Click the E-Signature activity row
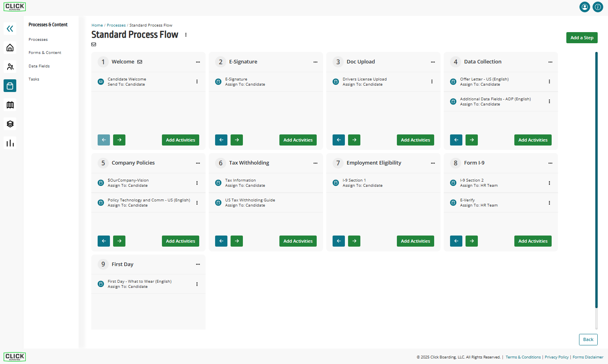Image resolution: width=608 pixels, height=364 pixels. (x=266, y=82)
